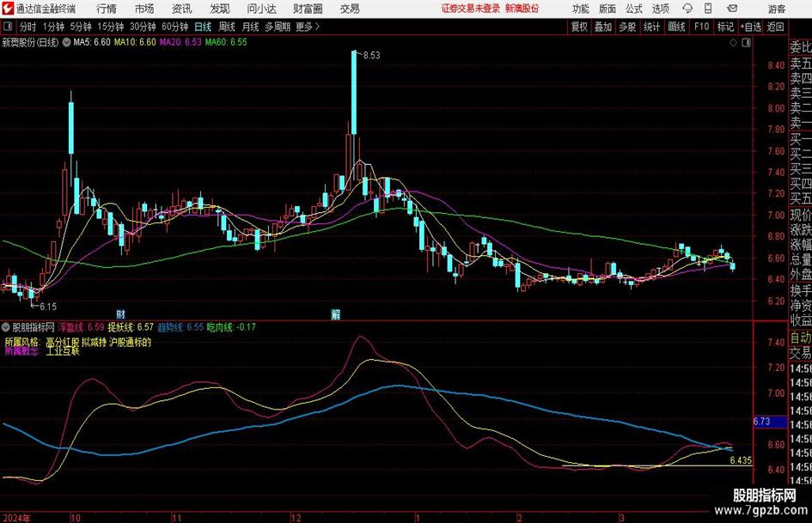Click the 标记 mark toolbar button
The height and width of the screenshot is (523, 812).
725,27
